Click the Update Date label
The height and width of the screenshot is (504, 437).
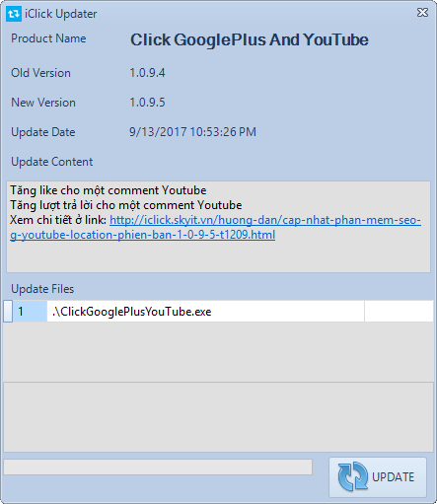coord(43,132)
